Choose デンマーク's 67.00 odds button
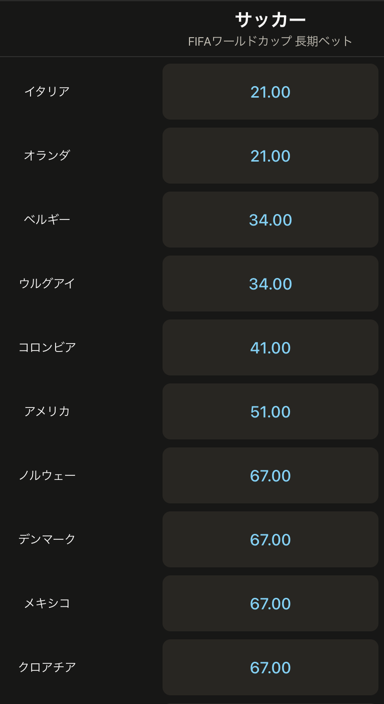Viewport: 384px width, 704px height. coord(270,539)
